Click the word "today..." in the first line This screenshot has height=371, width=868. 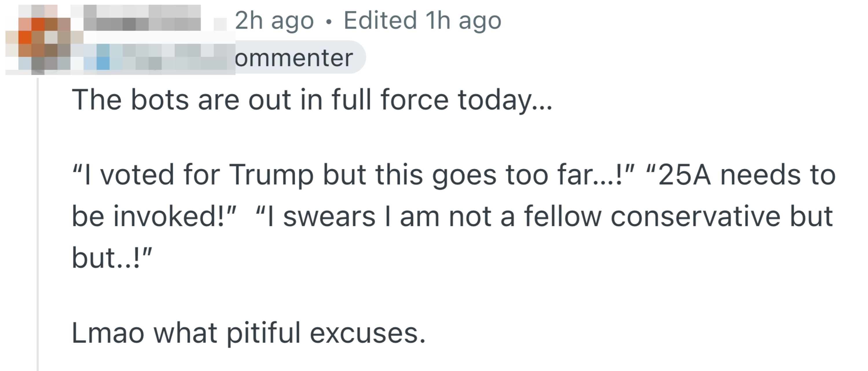pos(505,100)
